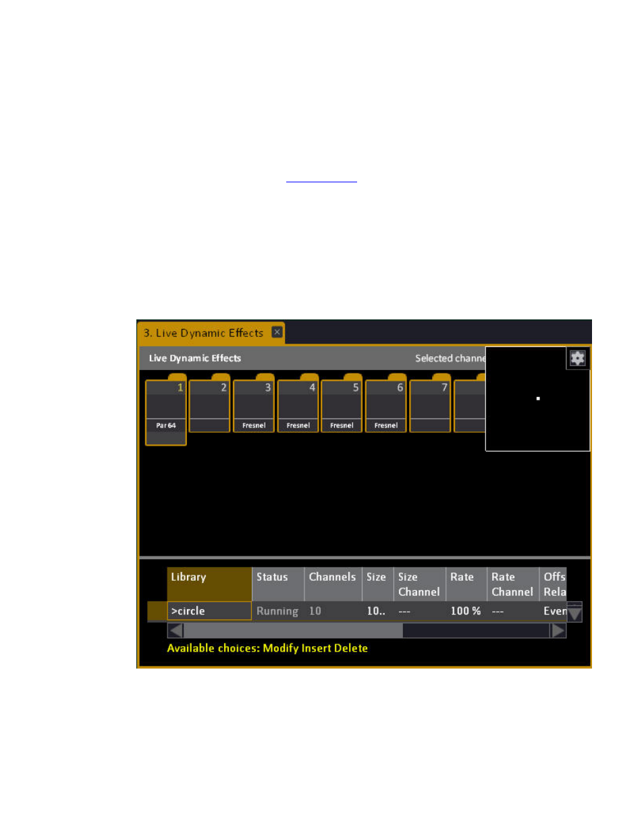Click the horizontal scrollbar left arrow

[x=176, y=631]
